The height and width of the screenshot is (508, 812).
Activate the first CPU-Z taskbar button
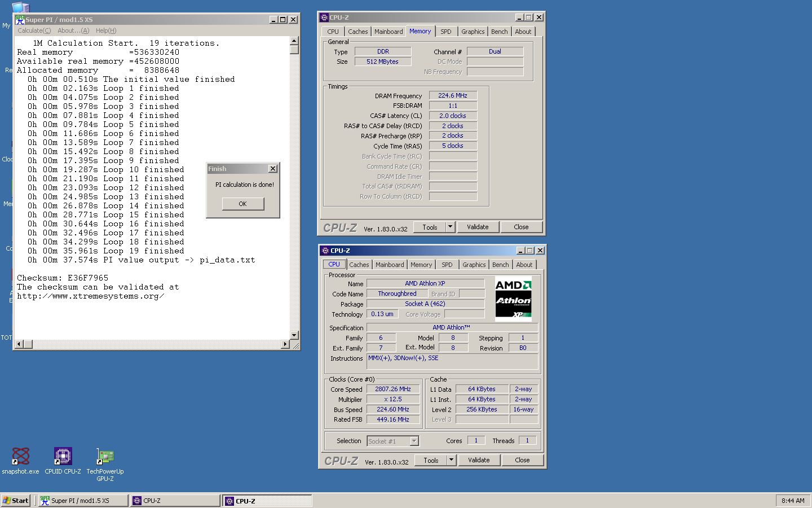[x=175, y=501]
